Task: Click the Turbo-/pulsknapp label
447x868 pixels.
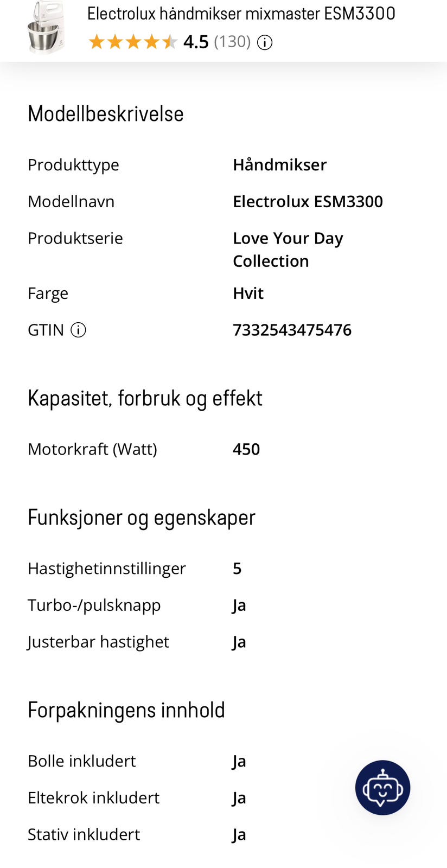Action: point(94,605)
